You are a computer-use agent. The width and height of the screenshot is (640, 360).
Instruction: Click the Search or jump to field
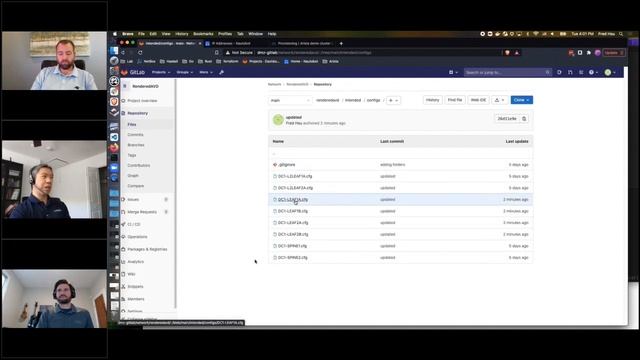[x=508, y=72]
